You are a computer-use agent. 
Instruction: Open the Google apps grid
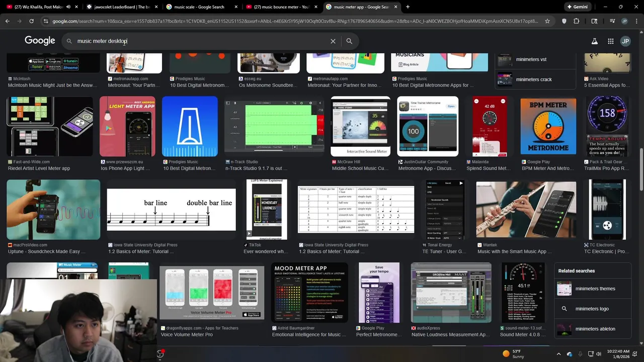coord(610,41)
